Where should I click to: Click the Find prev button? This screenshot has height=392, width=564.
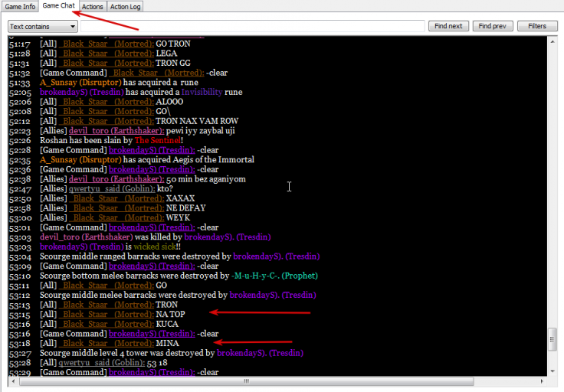tap(493, 26)
